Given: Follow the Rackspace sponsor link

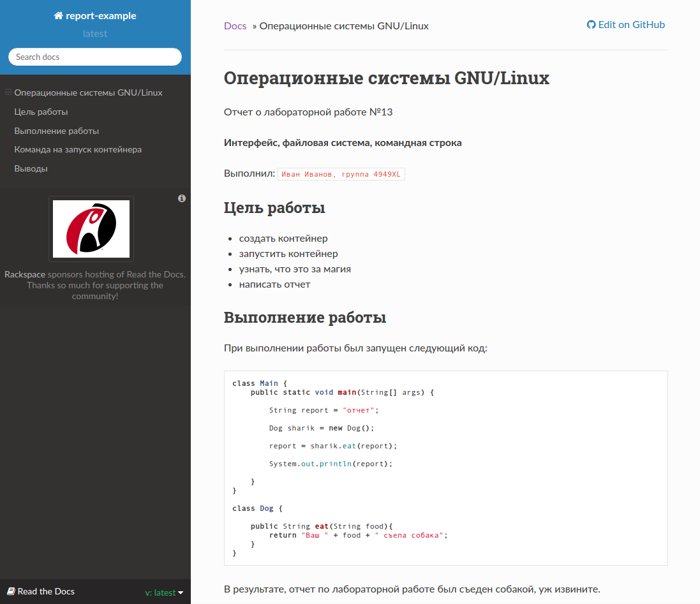Looking at the screenshot, I should coord(25,274).
